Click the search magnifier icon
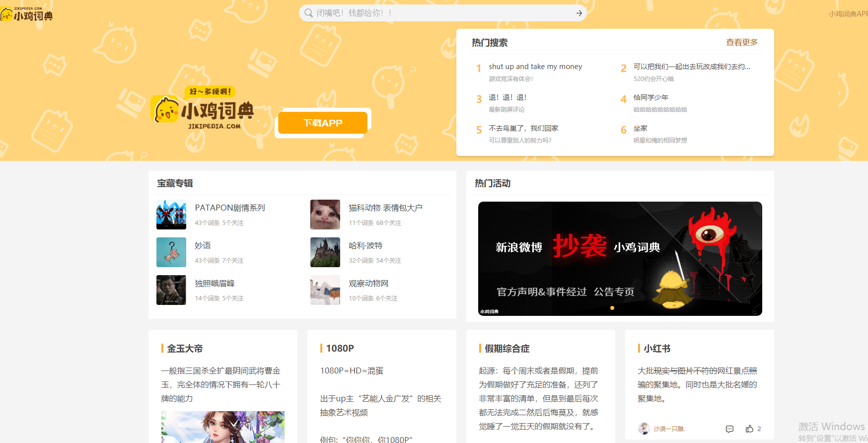Screen dimensions: 868x443 coord(308,13)
